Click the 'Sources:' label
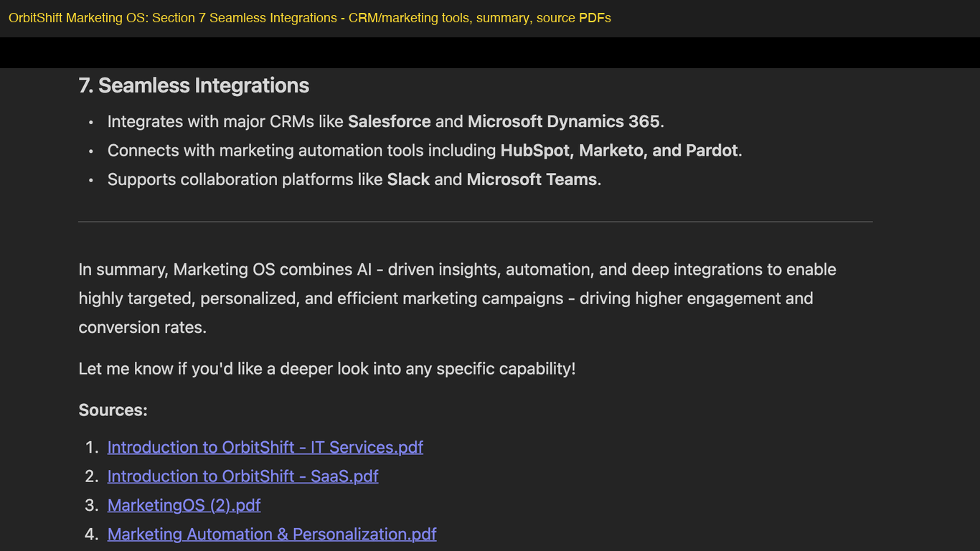This screenshot has height=551, width=980. coord(113,410)
